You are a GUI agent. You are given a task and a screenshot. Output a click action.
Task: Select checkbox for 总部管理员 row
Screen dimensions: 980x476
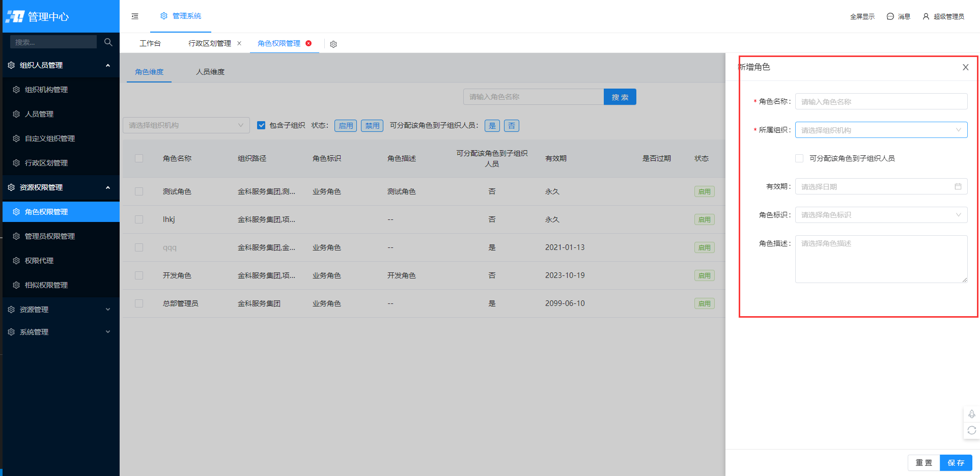pos(139,303)
